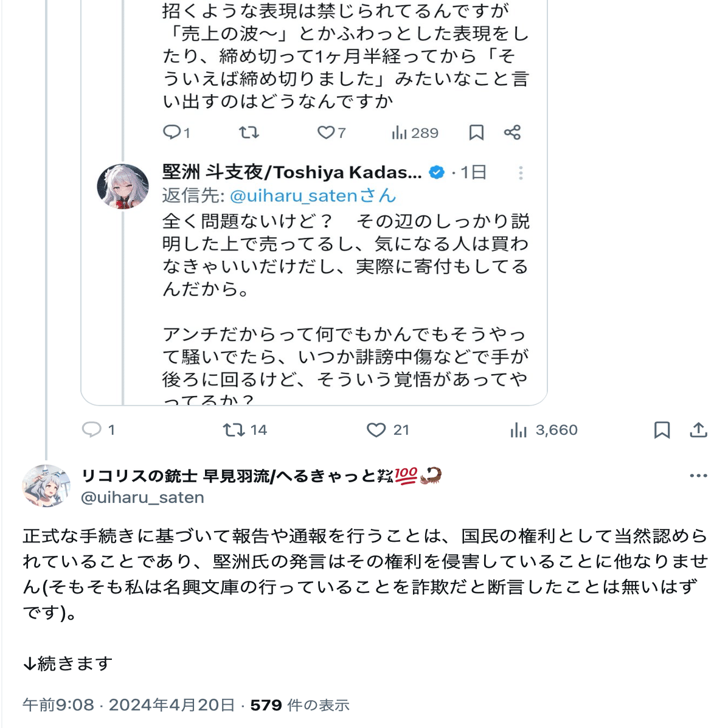This screenshot has width=728, height=728.
Task: Open the main tweet author's avatar
Action: (x=46, y=486)
